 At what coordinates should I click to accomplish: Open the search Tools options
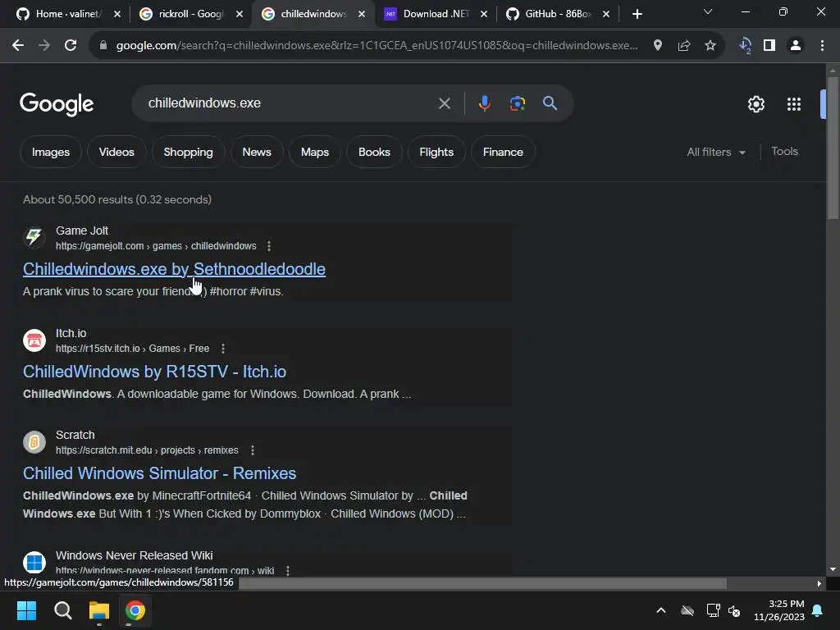[x=784, y=152]
